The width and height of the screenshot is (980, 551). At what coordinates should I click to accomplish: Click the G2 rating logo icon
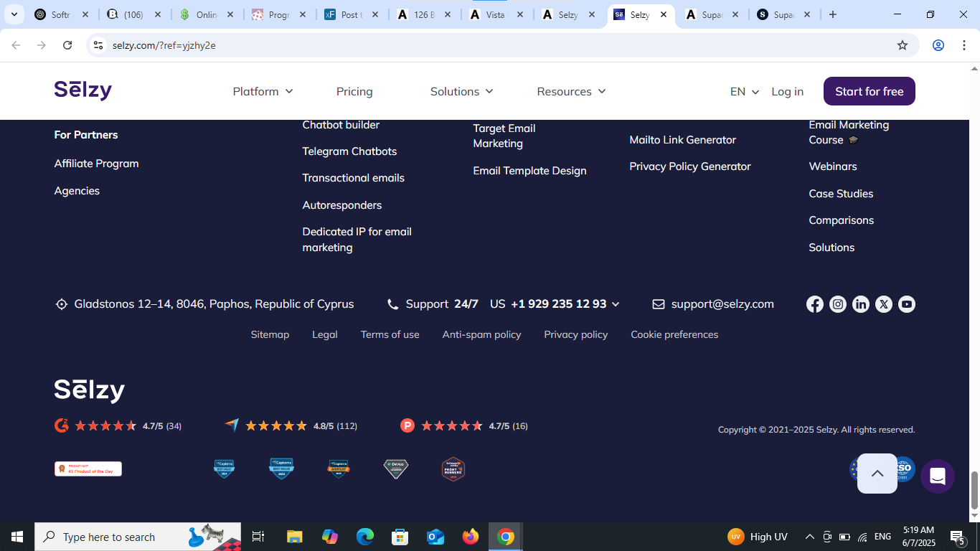click(x=62, y=425)
